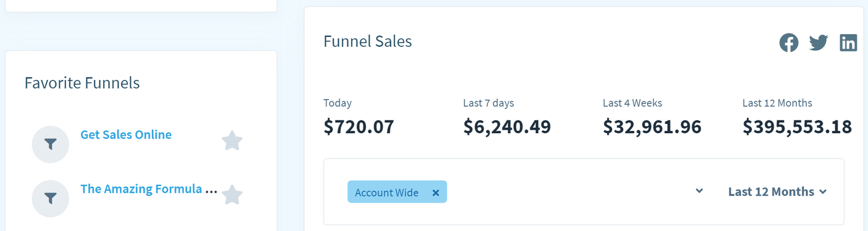The height and width of the screenshot is (231, 868).
Task: Click into the funnel filter input box
Action: click(570, 192)
